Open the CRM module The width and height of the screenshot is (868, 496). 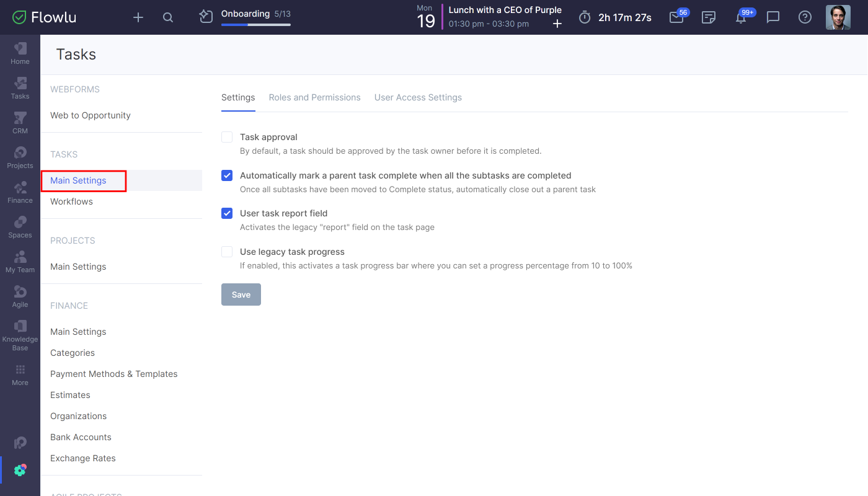[x=20, y=123]
